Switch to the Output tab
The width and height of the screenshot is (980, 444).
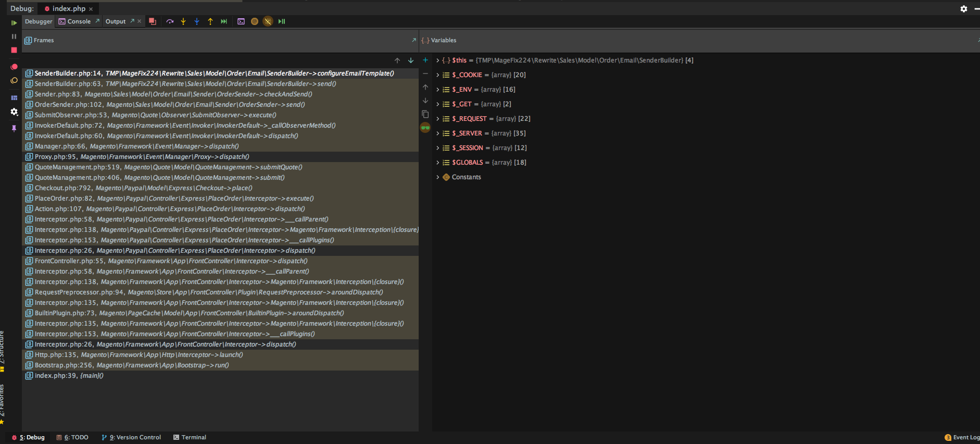pyautogui.click(x=116, y=21)
